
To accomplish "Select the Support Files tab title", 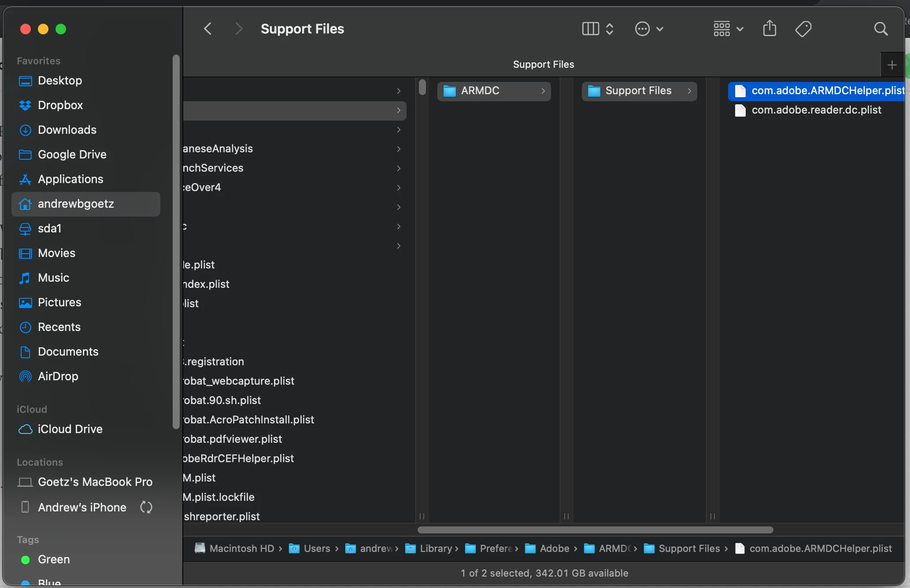I will [x=543, y=65].
